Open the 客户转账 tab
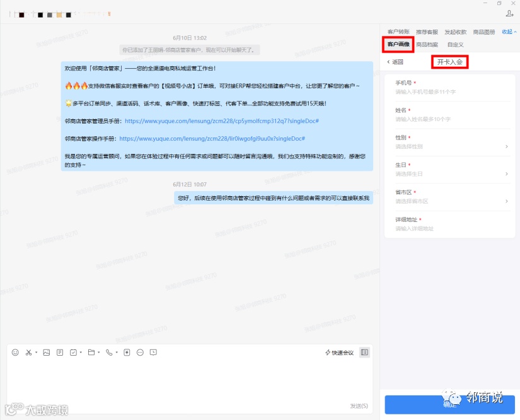The image size is (520, 420). click(398, 32)
